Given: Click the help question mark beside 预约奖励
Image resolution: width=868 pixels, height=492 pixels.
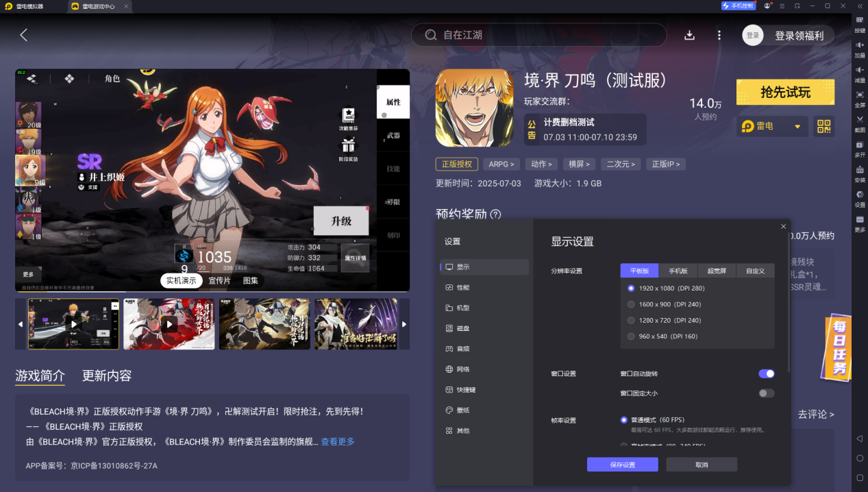Looking at the screenshot, I should (x=495, y=214).
